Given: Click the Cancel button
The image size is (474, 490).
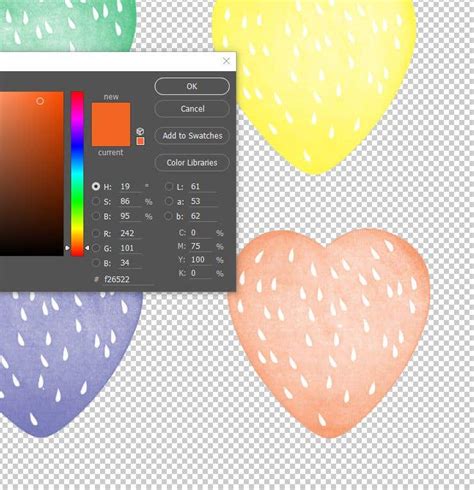Looking at the screenshot, I should (192, 109).
